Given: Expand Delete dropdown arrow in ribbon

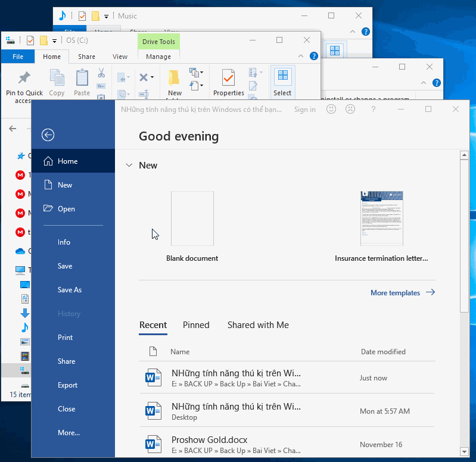Looking at the screenshot, I should coord(152,77).
